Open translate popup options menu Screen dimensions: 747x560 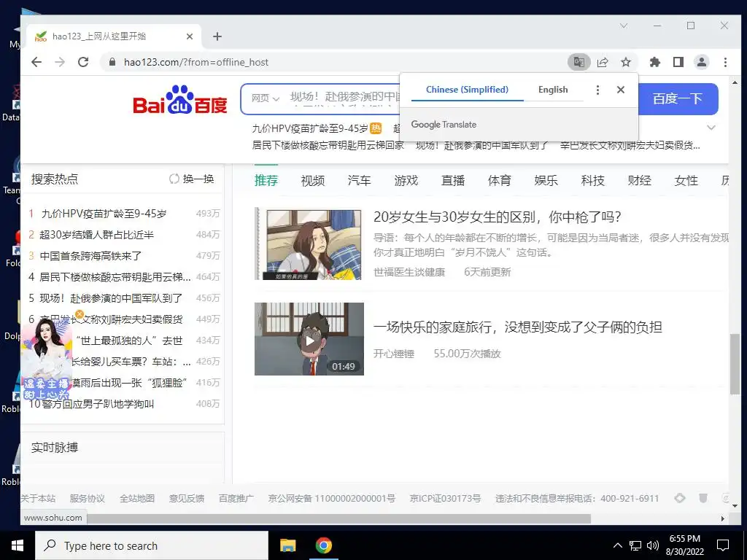[x=597, y=90]
